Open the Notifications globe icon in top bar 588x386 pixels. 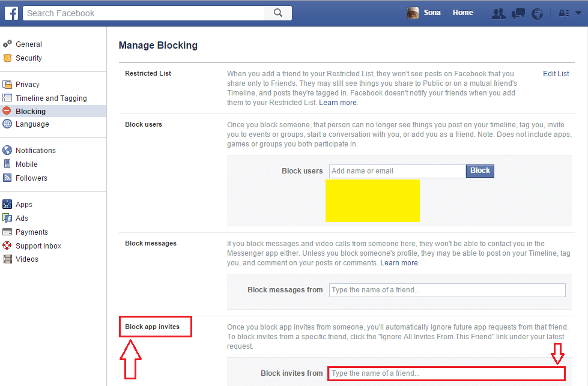(537, 14)
